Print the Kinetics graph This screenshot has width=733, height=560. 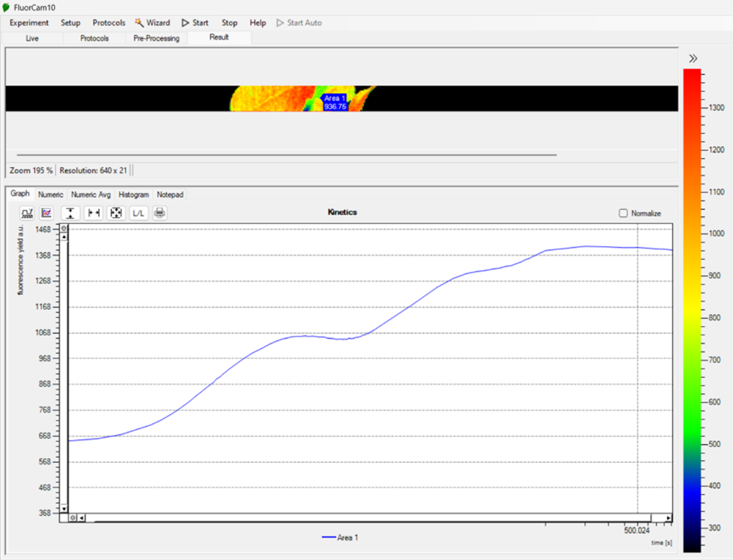[160, 213]
